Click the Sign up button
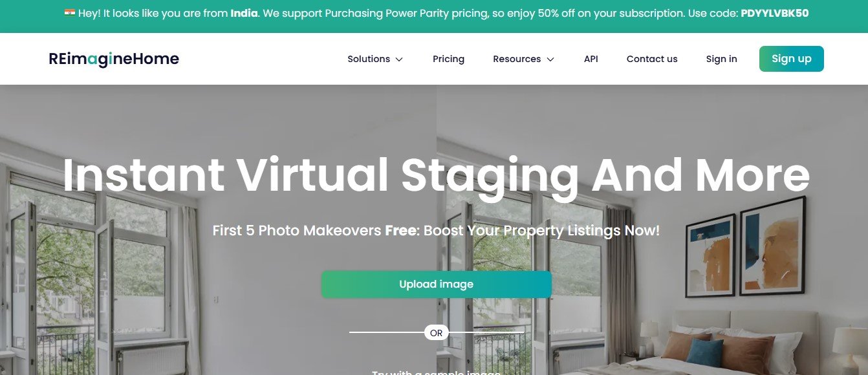Viewport: 868px width, 375px height. 791,59
